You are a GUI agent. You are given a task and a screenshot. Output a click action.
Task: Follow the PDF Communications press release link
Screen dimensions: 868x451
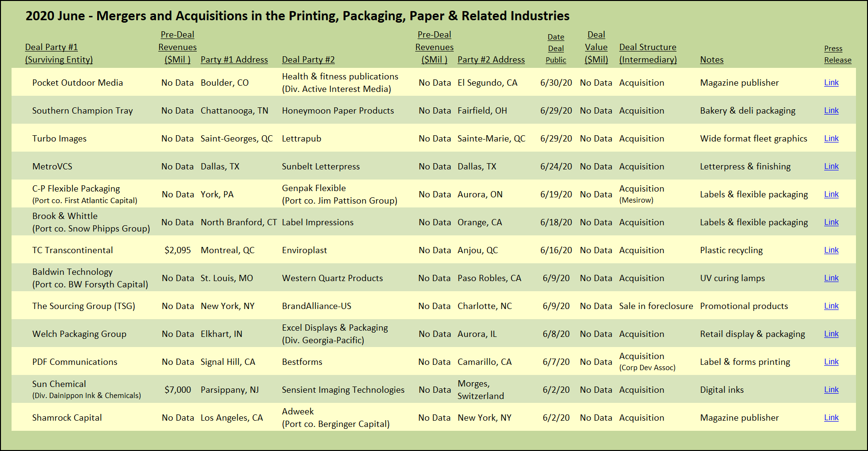[831, 362]
